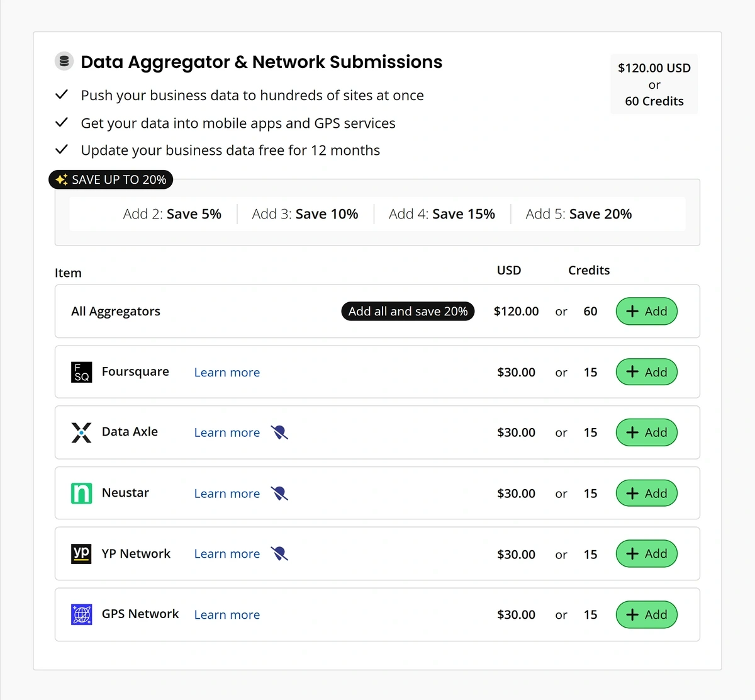Screen dimensions: 755x700
Task: Click the crossed-out bell icon in YP Network row
Action: coord(279,554)
